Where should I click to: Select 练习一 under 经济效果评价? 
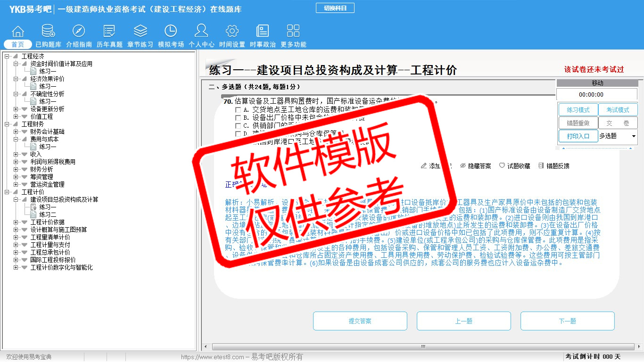pos(48,87)
